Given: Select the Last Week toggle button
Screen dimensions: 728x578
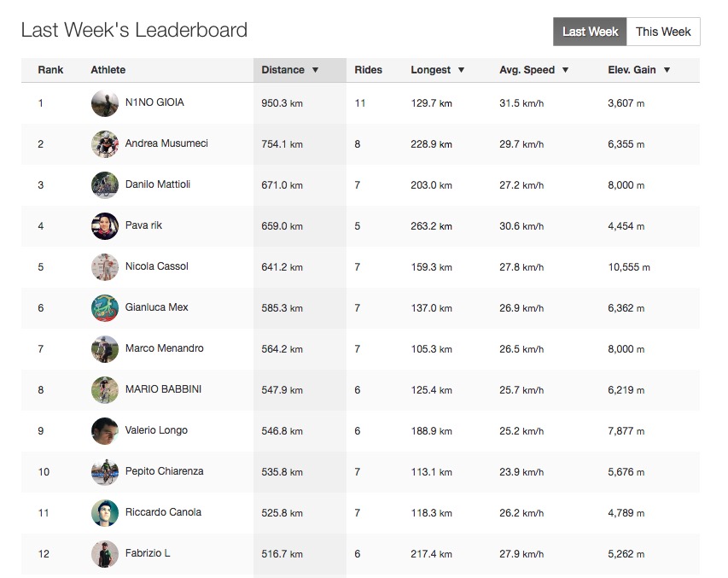Looking at the screenshot, I should coord(590,32).
